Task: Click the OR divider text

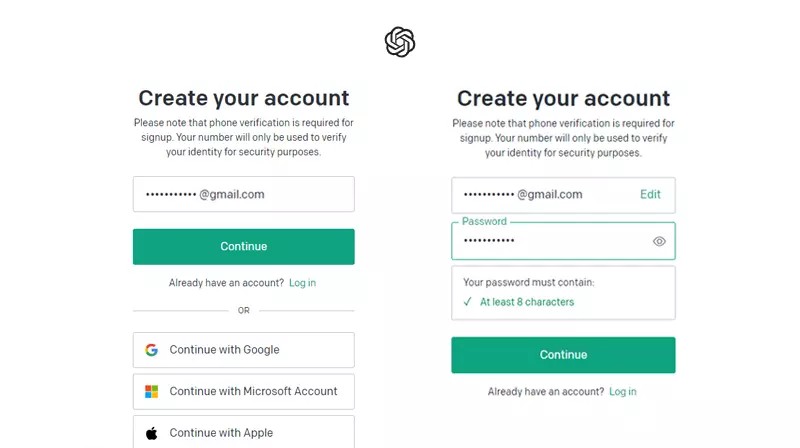Action: [243, 311]
